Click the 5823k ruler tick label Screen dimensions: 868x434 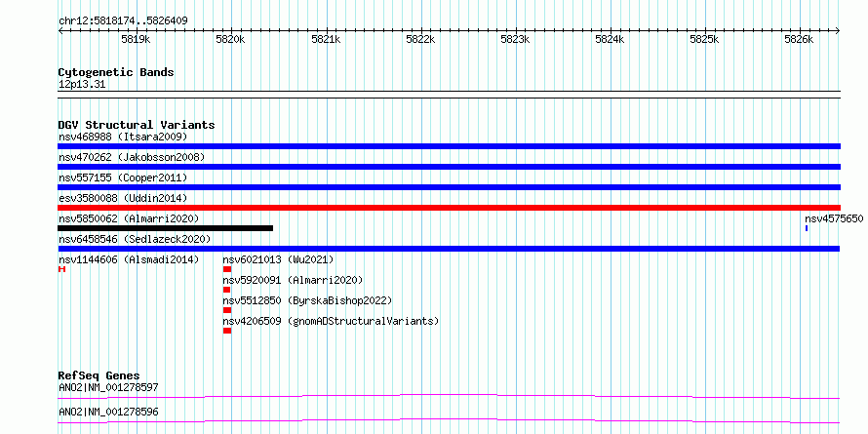point(514,40)
